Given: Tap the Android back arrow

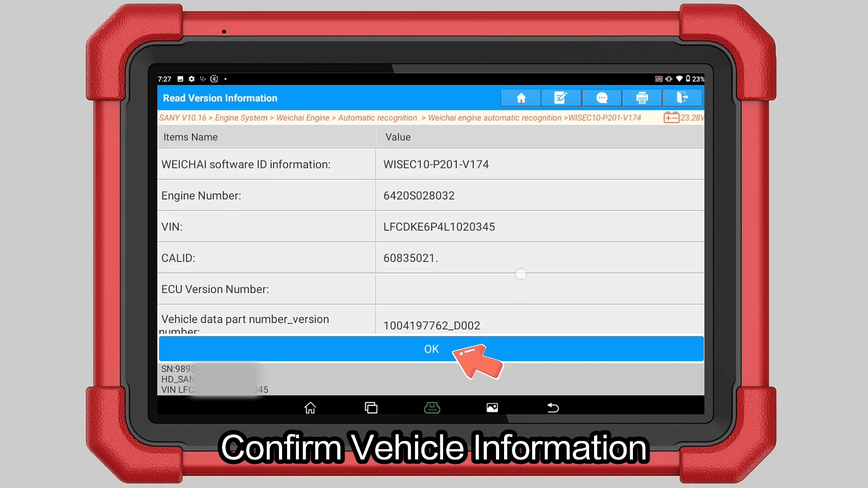Looking at the screenshot, I should (x=552, y=407).
